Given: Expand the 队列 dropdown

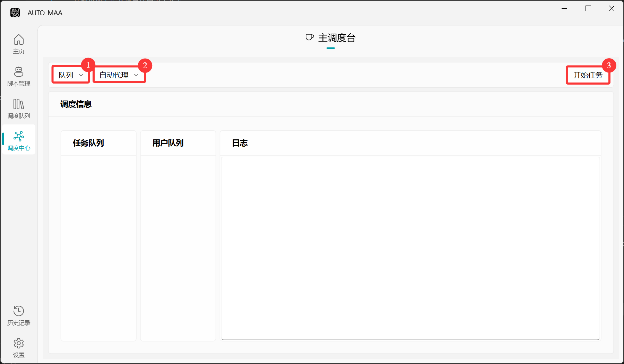Looking at the screenshot, I should point(71,75).
